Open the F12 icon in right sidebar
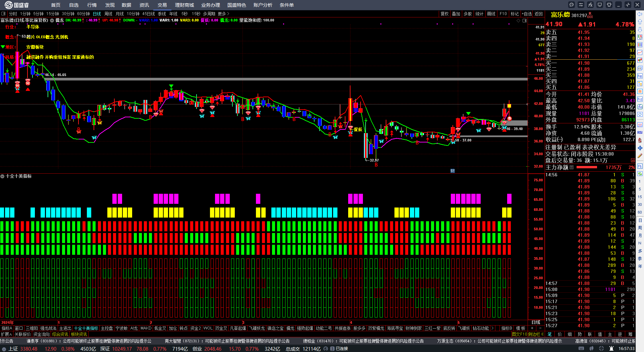Image resolution: width=644 pixels, height=352 pixels. coord(640,99)
